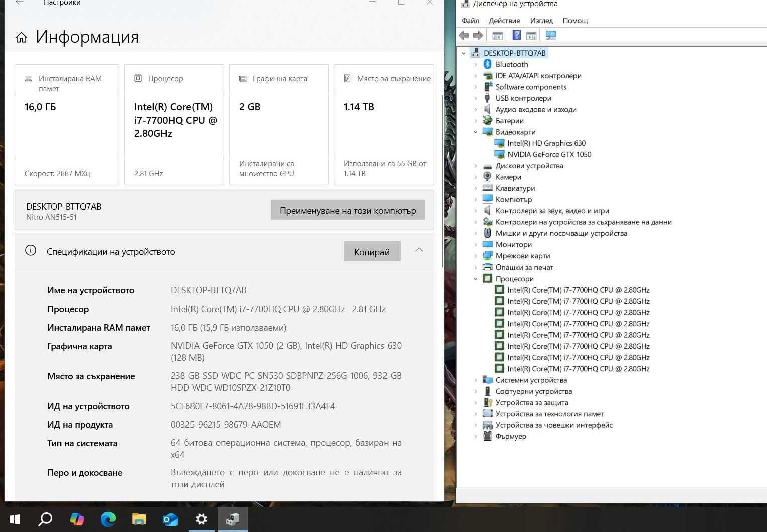Open the Windows Start menu
Image resolution: width=767 pixels, height=532 pixels.
[15, 519]
